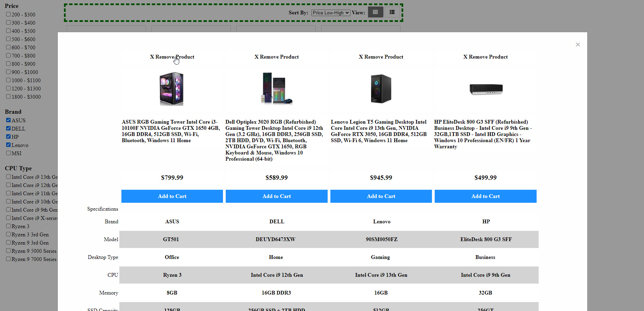The width and height of the screenshot is (644, 311).
Task: Add the HP EliteDesk to cart
Action: pyautogui.click(x=485, y=196)
